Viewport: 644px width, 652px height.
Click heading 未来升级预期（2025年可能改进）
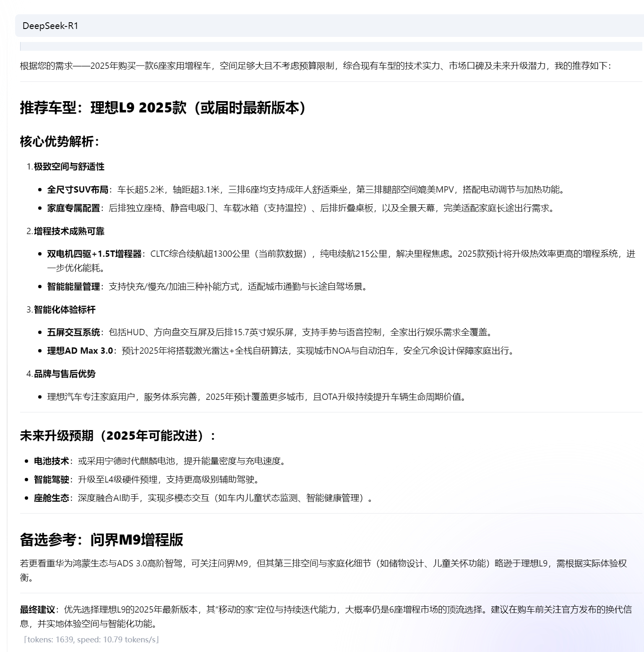tap(119, 436)
